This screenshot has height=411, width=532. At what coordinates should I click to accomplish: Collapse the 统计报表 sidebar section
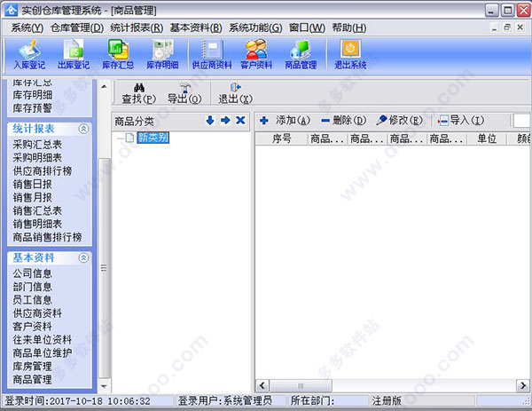coord(84,129)
